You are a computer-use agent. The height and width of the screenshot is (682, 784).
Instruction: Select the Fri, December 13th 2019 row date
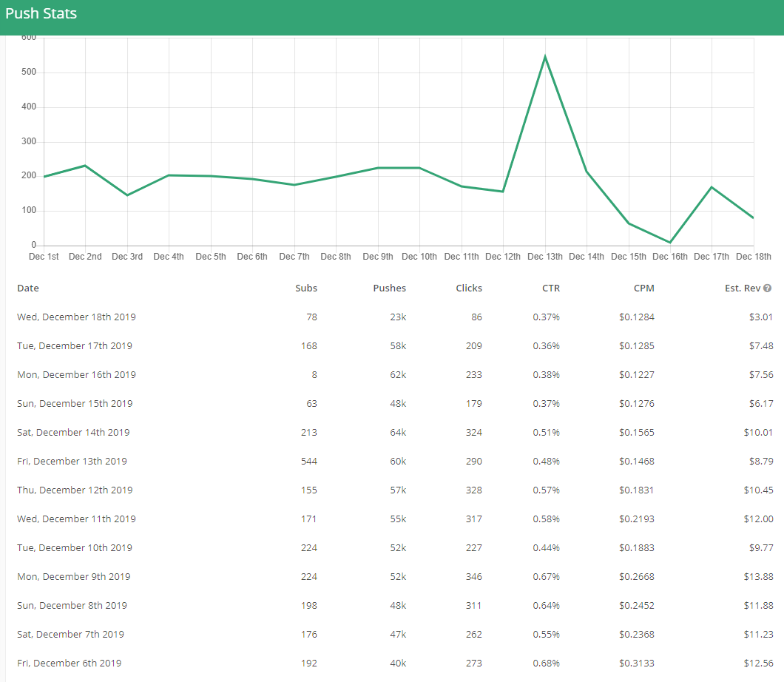(x=72, y=462)
